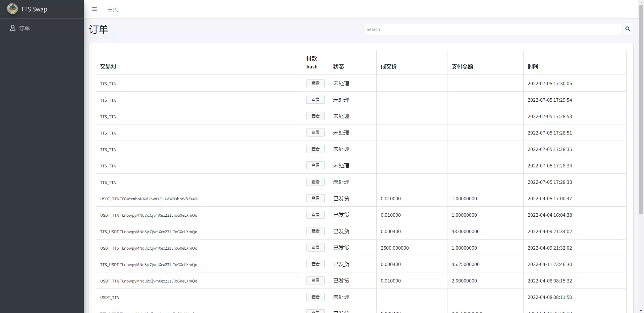
Task: Select the 付款 hash column header
Action: point(312,62)
